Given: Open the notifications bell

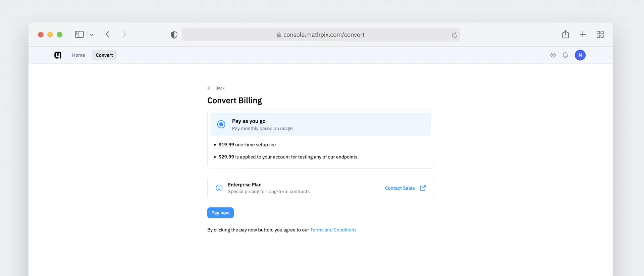Looking at the screenshot, I should click(565, 55).
